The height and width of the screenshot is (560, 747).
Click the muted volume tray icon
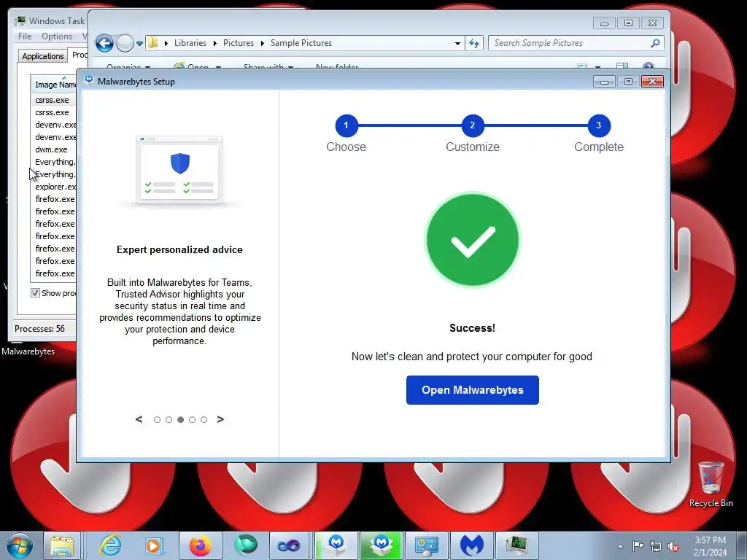673,547
